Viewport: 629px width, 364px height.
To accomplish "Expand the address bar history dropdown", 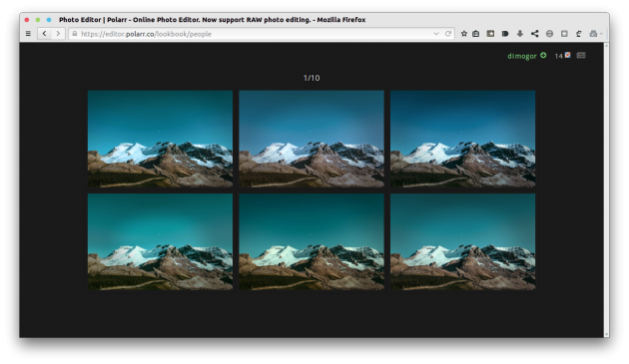I will 436,34.
